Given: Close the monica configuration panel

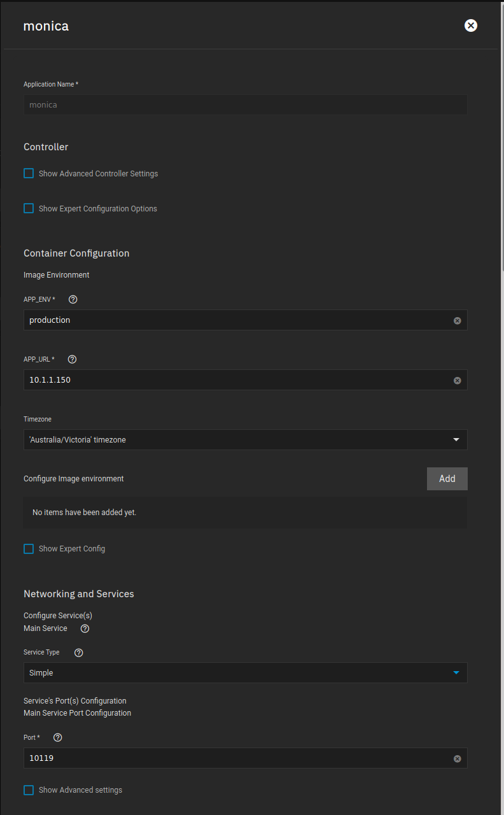Looking at the screenshot, I should point(471,25).
